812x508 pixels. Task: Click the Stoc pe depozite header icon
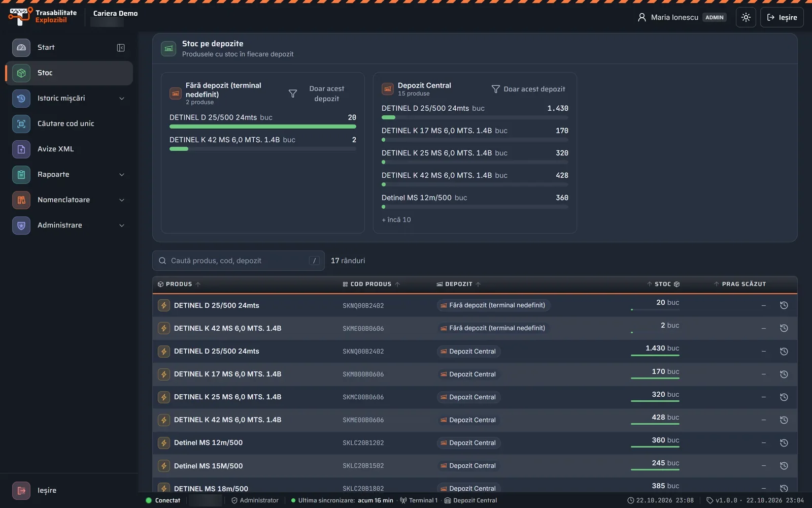pyautogui.click(x=168, y=49)
